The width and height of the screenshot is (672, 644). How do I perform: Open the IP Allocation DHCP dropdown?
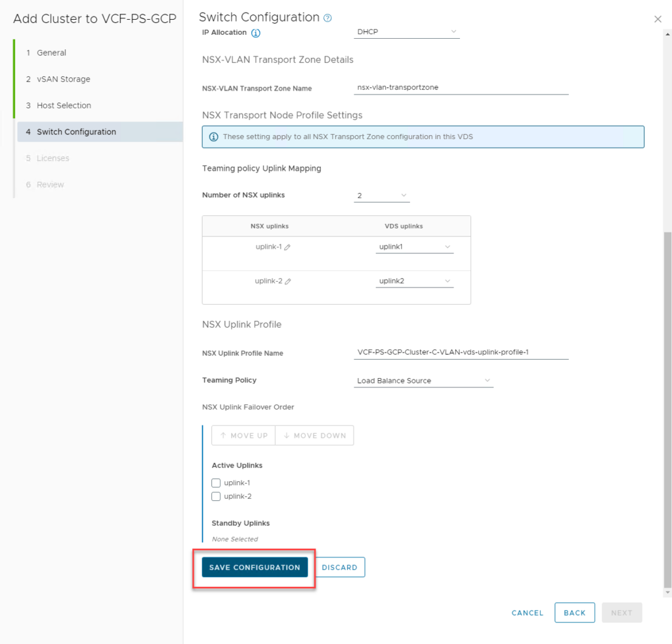tap(407, 32)
